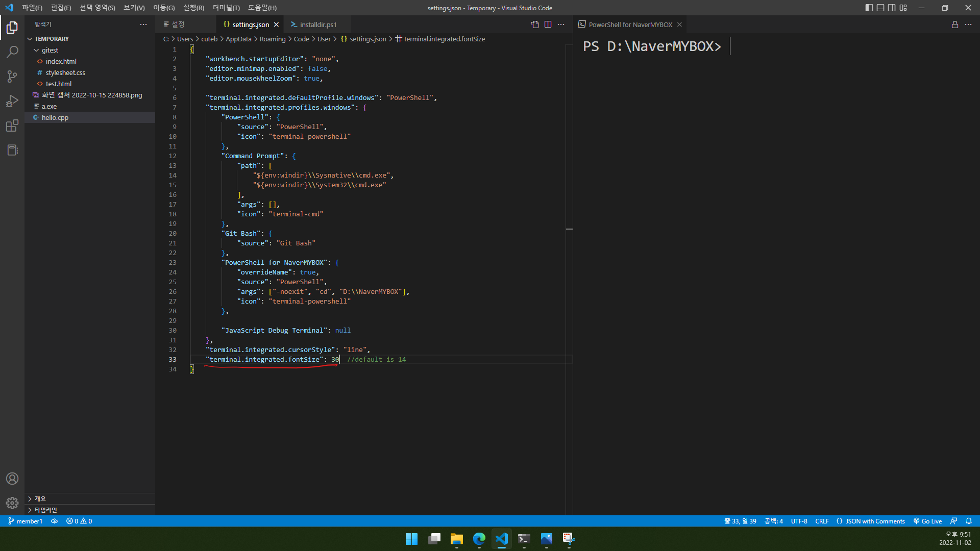Screen dimensions: 980x551
Task: Click the Roaming breadcrumb segment
Action: click(273, 39)
